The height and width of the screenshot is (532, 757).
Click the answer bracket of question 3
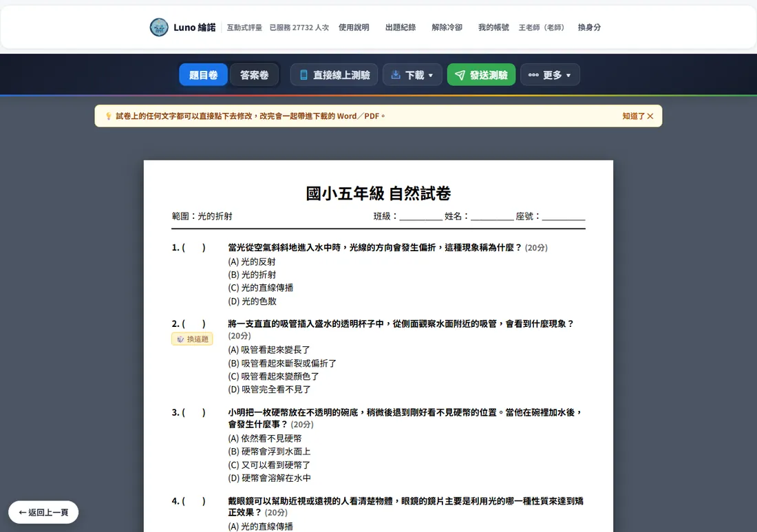point(193,412)
